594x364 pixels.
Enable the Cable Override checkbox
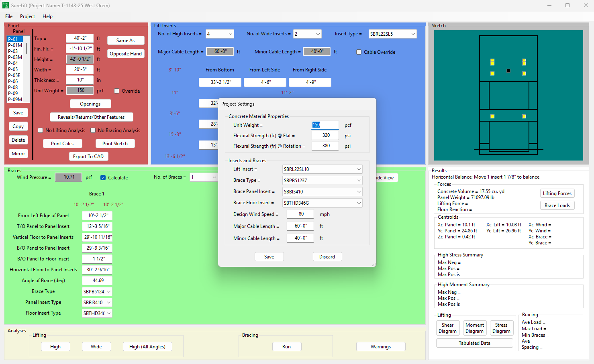[x=359, y=52]
